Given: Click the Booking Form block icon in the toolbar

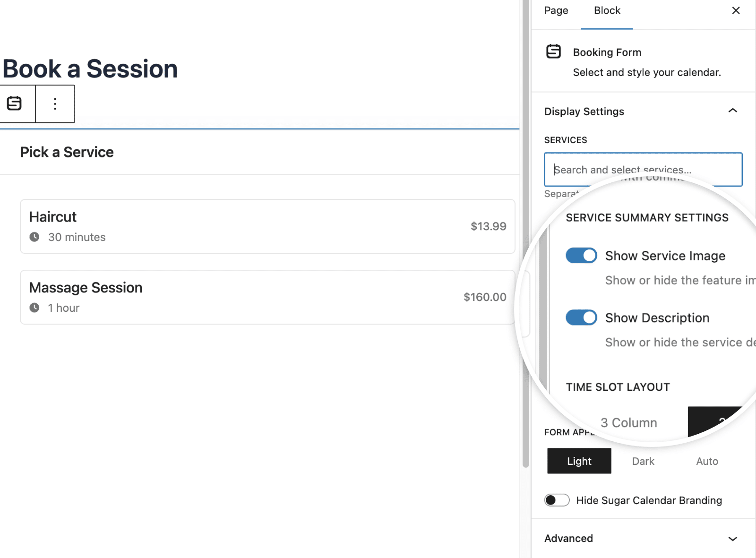Looking at the screenshot, I should click(14, 103).
